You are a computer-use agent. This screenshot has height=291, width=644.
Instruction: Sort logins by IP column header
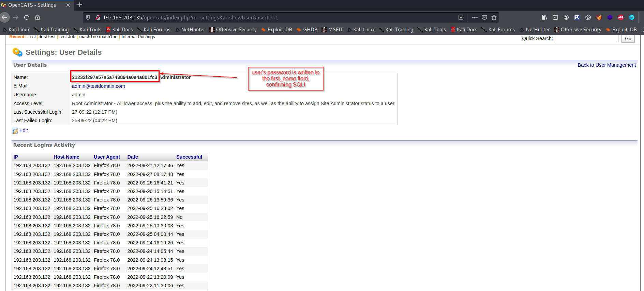pos(16,157)
